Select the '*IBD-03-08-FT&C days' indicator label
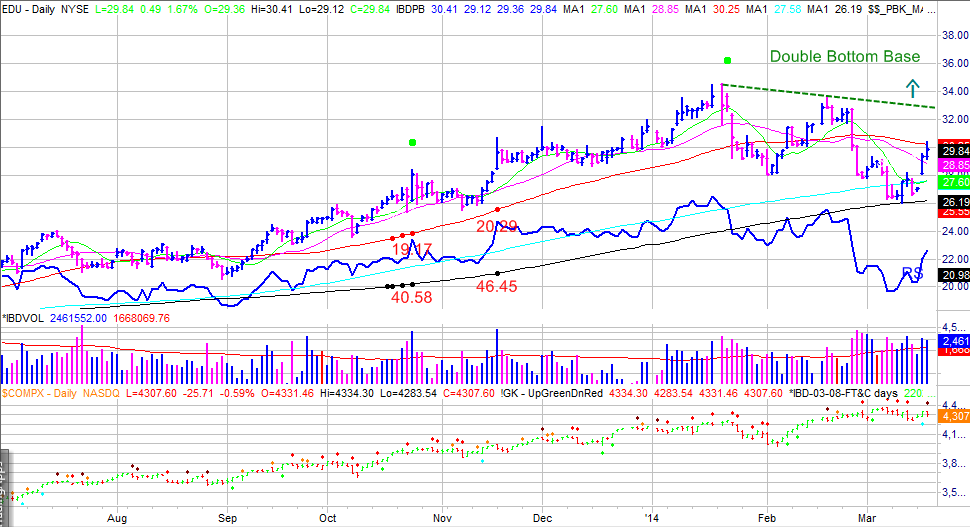970x527 pixels. click(843, 393)
